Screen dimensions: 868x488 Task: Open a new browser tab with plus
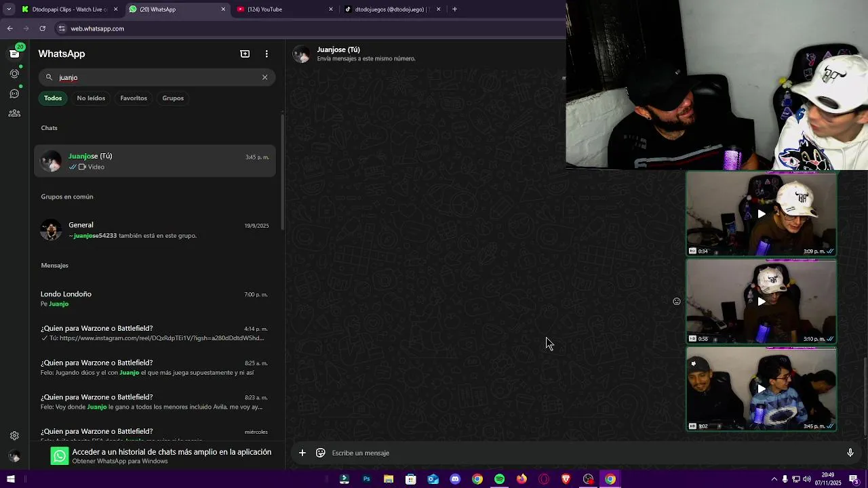click(x=454, y=9)
